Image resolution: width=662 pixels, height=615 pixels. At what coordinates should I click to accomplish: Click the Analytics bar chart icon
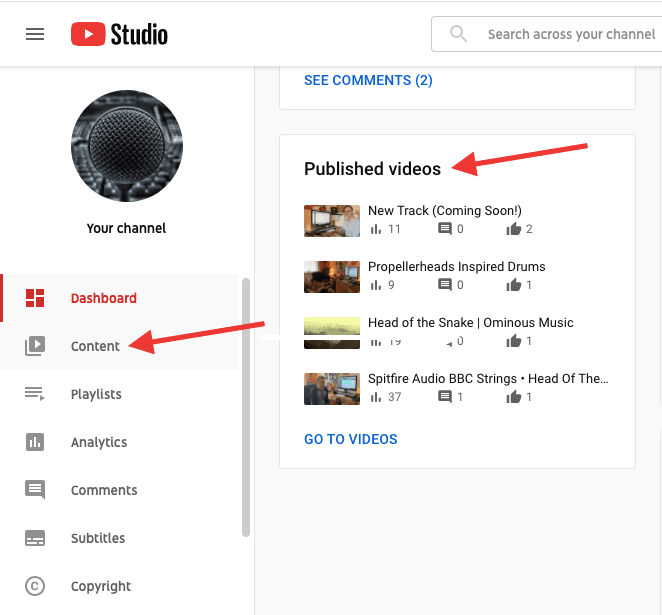(35, 442)
